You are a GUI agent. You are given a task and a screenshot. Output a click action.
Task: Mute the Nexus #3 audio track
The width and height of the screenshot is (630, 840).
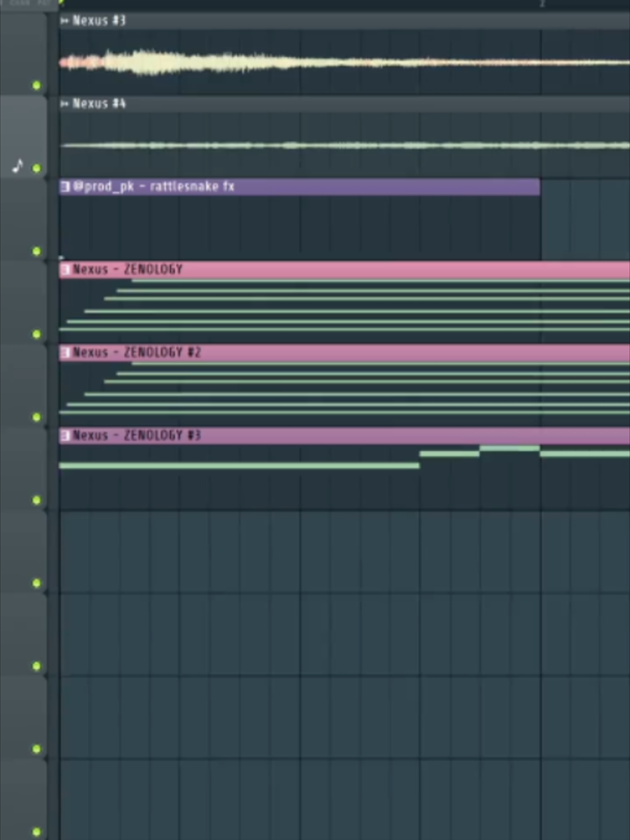click(36, 86)
